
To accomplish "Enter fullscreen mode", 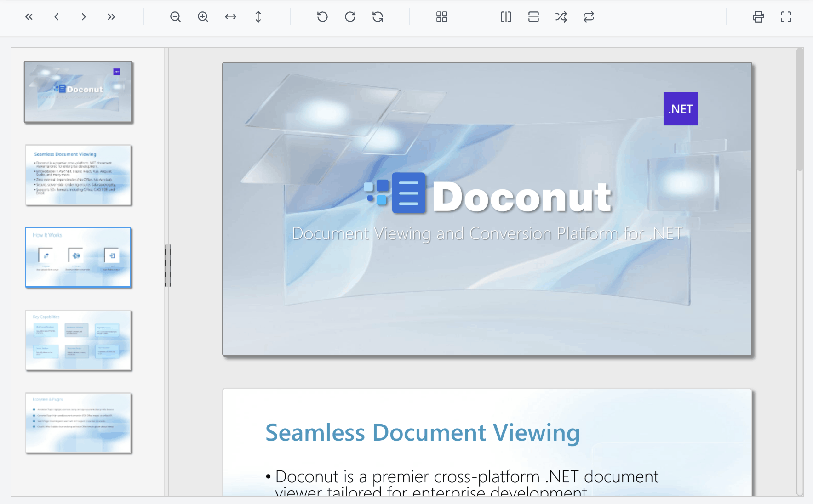I will pyautogui.click(x=786, y=17).
